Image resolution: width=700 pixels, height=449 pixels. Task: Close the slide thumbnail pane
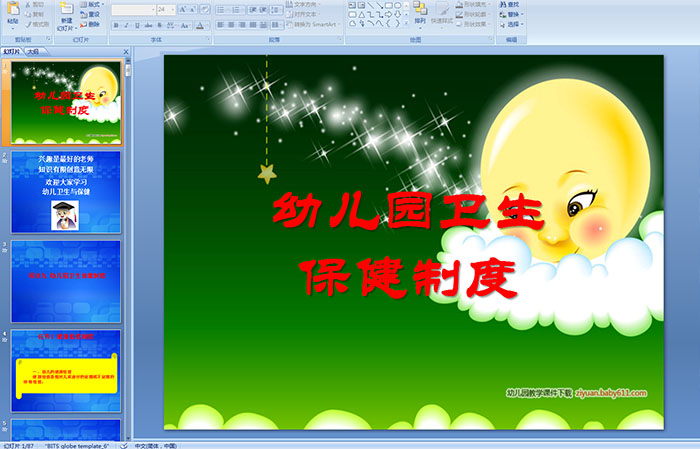pyautogui.click(x=126, y=52)
